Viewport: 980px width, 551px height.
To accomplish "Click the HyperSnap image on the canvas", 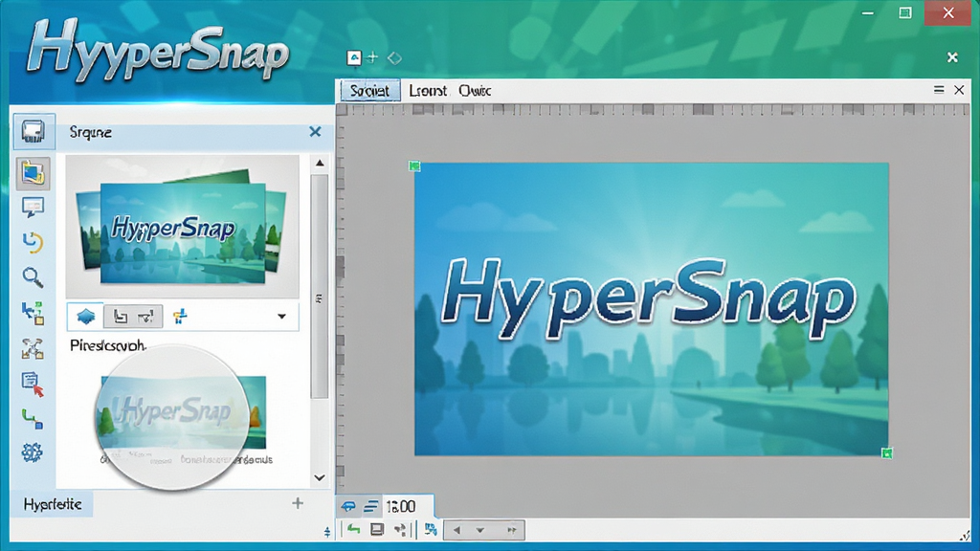I will [x=651, y=309].
